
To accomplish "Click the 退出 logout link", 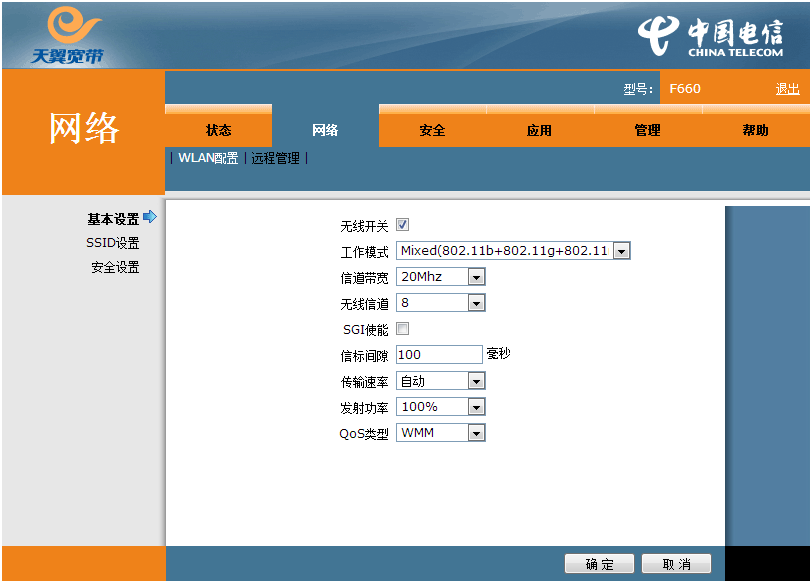I will pos(787,89).
